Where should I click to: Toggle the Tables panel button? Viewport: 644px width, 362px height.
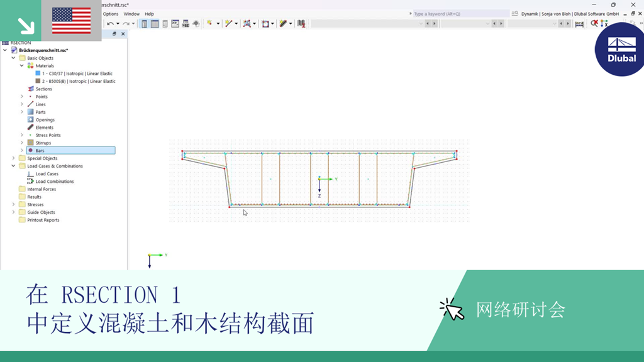point(155,24)
